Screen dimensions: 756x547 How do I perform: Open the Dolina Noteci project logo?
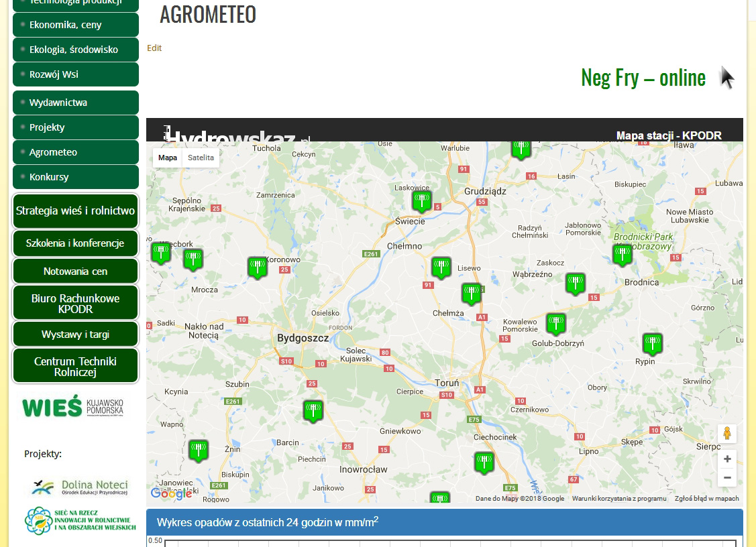tap(80, 487)
